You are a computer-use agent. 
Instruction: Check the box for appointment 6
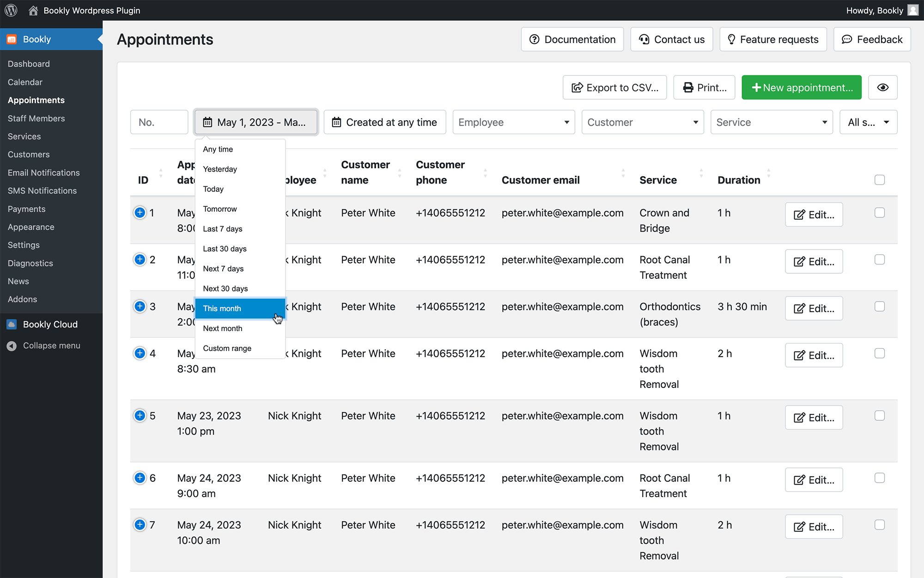tap(880, 478)
